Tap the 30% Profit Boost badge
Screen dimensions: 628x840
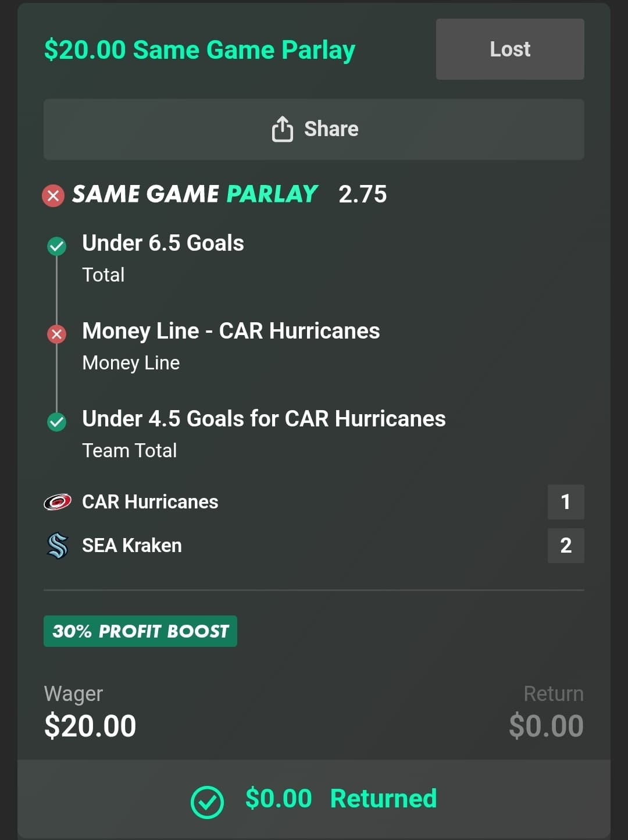[140, 631]
